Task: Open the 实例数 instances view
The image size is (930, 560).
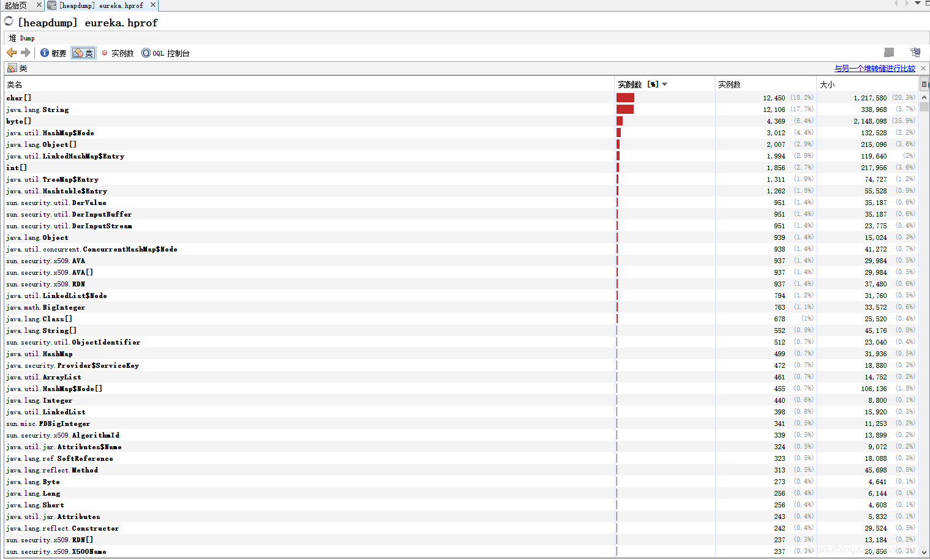Action: pyautogui.click(x=118, y=53)
